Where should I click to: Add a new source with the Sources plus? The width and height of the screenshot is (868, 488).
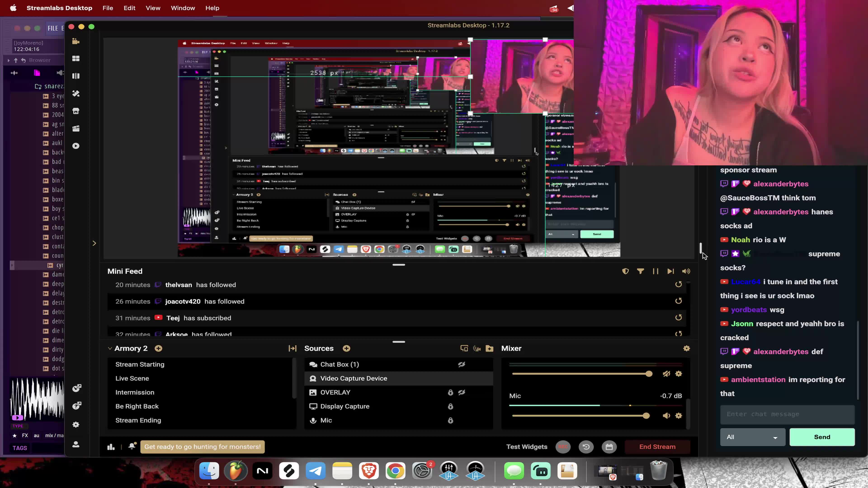(346, 349)
